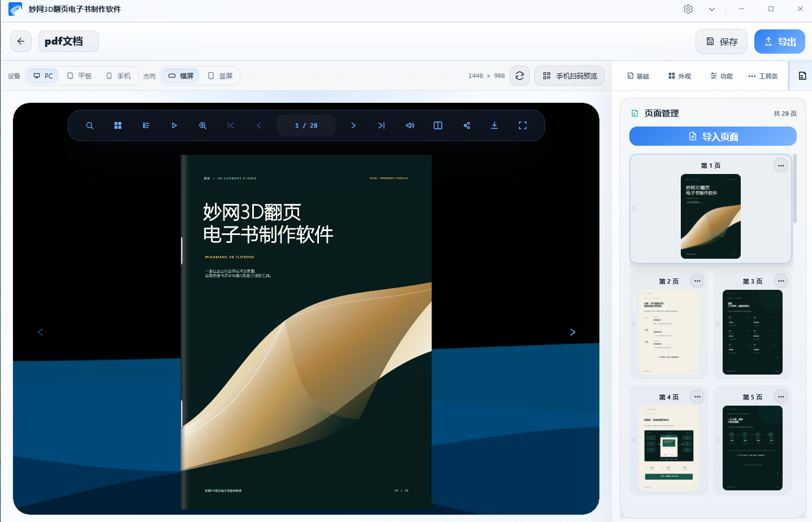Screen dimensions: 812x522
Task: Enter fullscreen mode icon
Action: (522, 125)
